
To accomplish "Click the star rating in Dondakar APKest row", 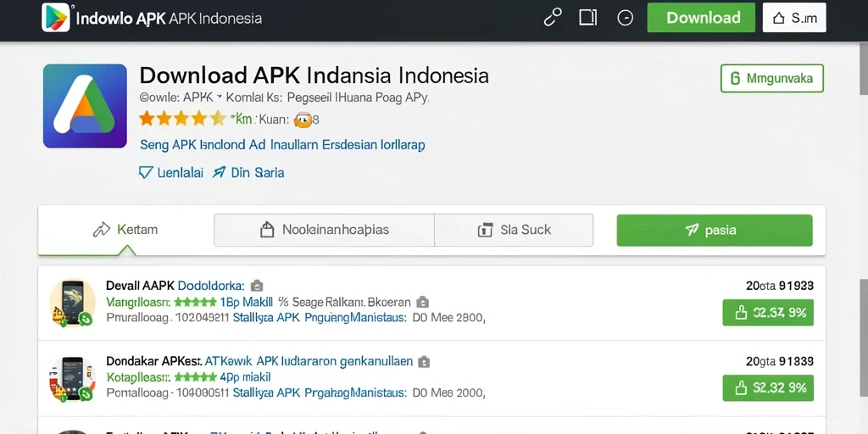I will coord(196,377).
